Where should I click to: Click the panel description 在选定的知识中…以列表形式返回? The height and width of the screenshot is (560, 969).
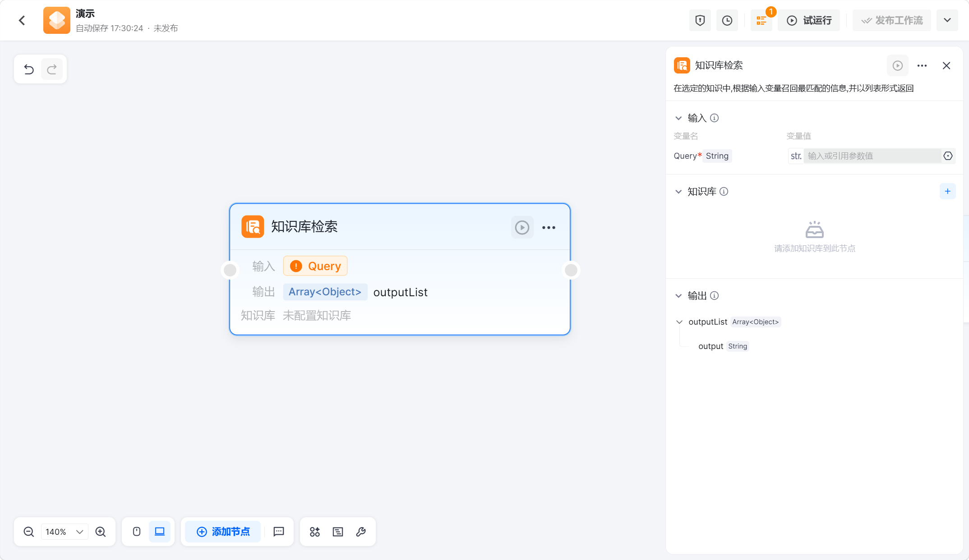pos(794,88)
